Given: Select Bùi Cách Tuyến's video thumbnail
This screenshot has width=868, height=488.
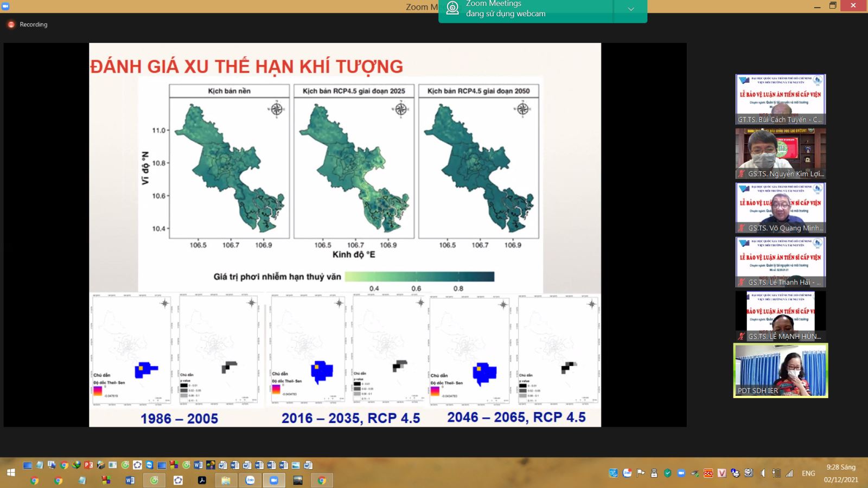Looking at the screenshot, I should coord(780,99).
